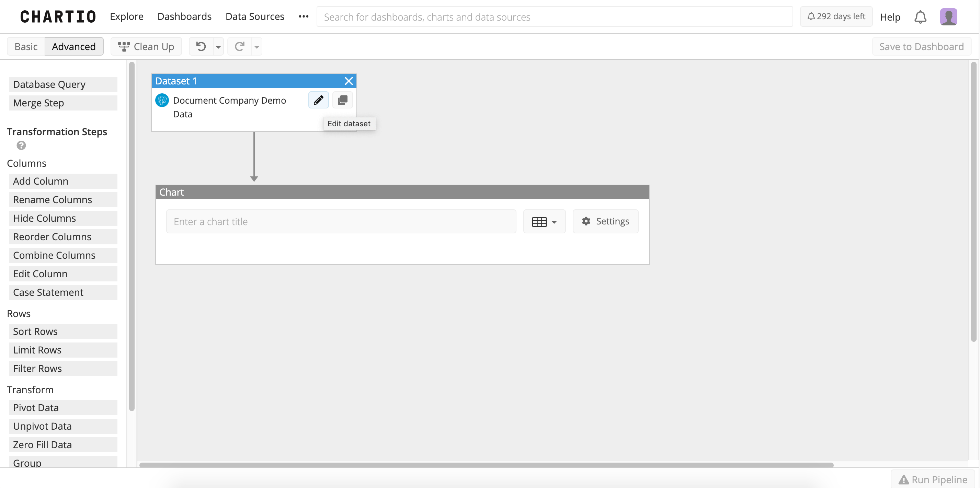Image resolution: width=980 pixels, height=488 pixels.
Task: Click the canvas horizontal scrollbar
Action: click(x=486, y=465)
